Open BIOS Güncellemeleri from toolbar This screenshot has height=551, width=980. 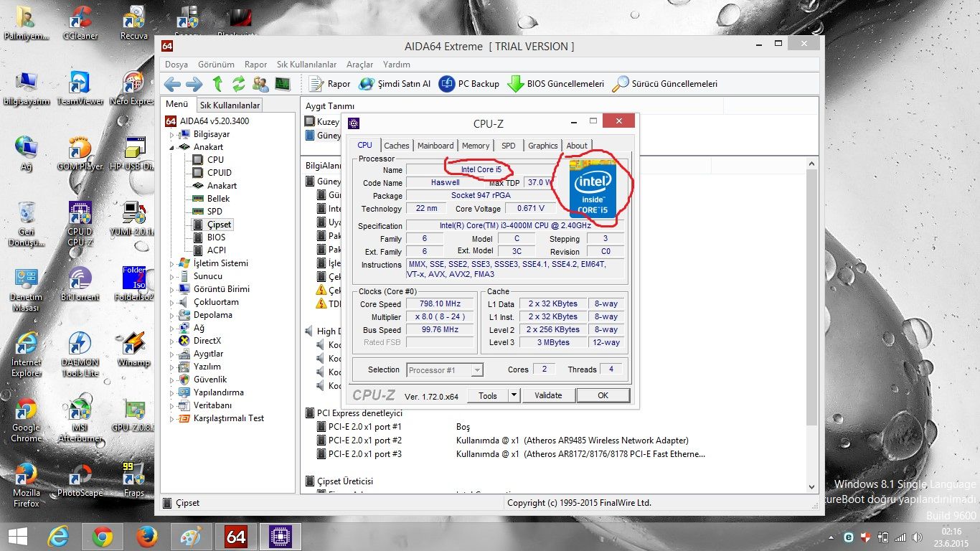point(556,84)
